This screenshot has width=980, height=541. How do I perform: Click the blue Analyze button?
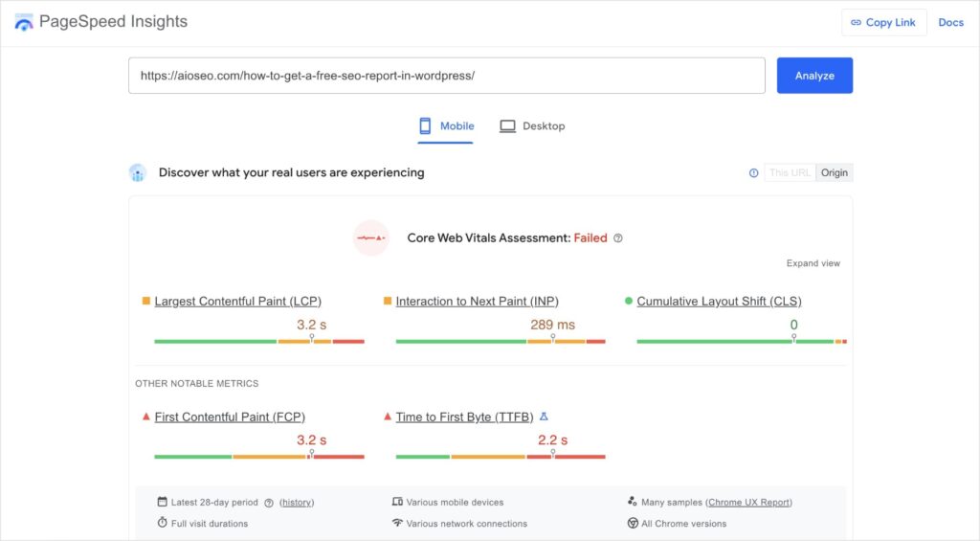pos(814,76)
